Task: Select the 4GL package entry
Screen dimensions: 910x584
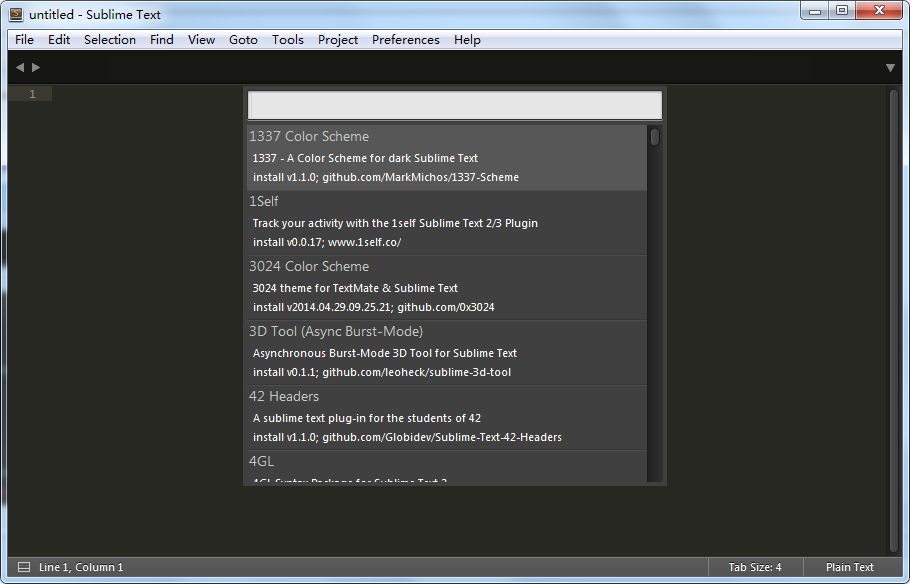Action: [x=446, y=467]
